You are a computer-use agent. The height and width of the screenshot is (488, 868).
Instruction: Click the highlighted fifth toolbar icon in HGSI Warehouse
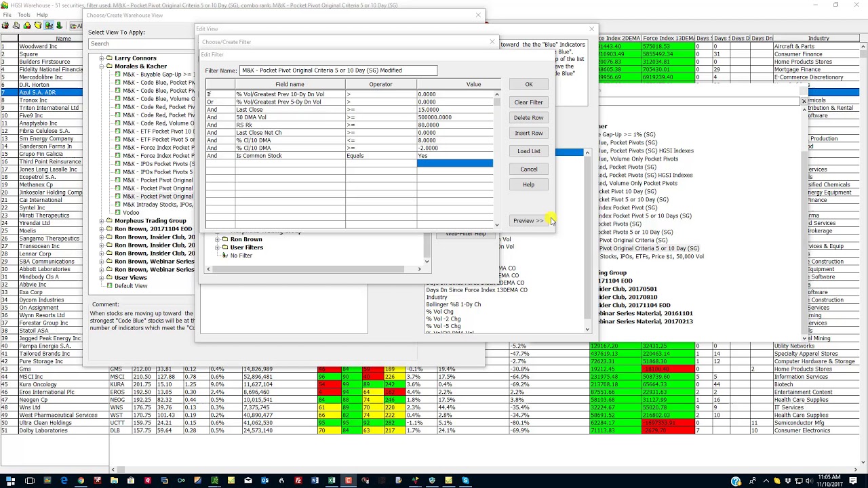click(49, 26)
